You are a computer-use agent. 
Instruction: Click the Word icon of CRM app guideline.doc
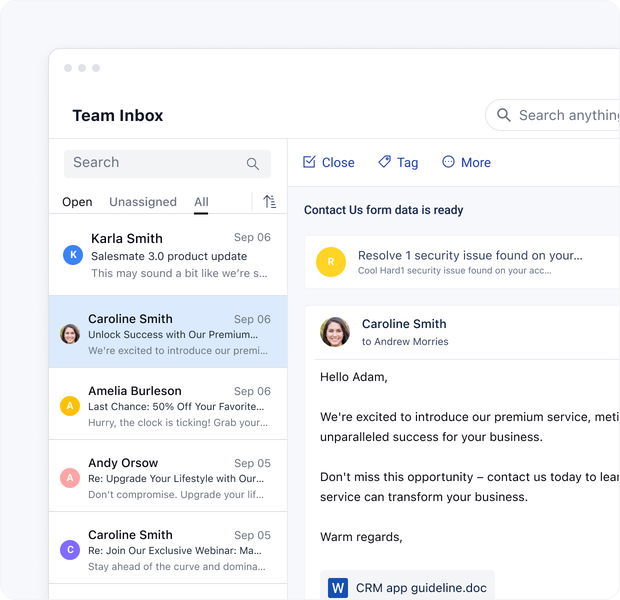coord(338,588)
